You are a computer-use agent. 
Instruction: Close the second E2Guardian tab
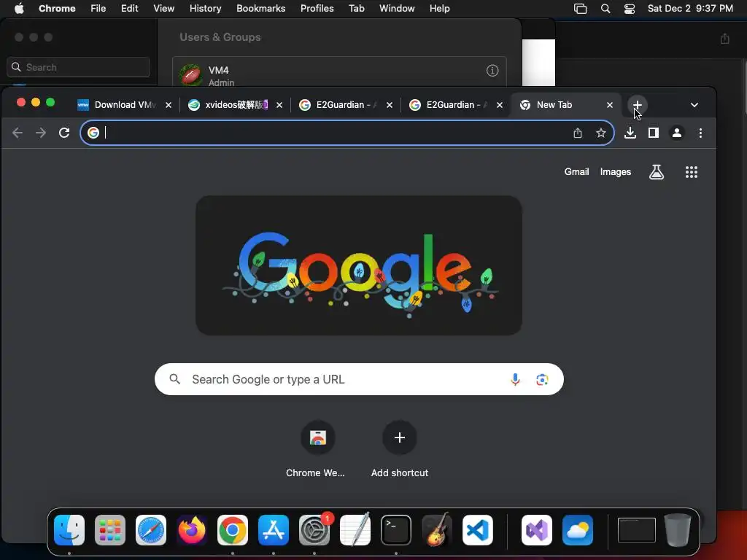point(499,105)
